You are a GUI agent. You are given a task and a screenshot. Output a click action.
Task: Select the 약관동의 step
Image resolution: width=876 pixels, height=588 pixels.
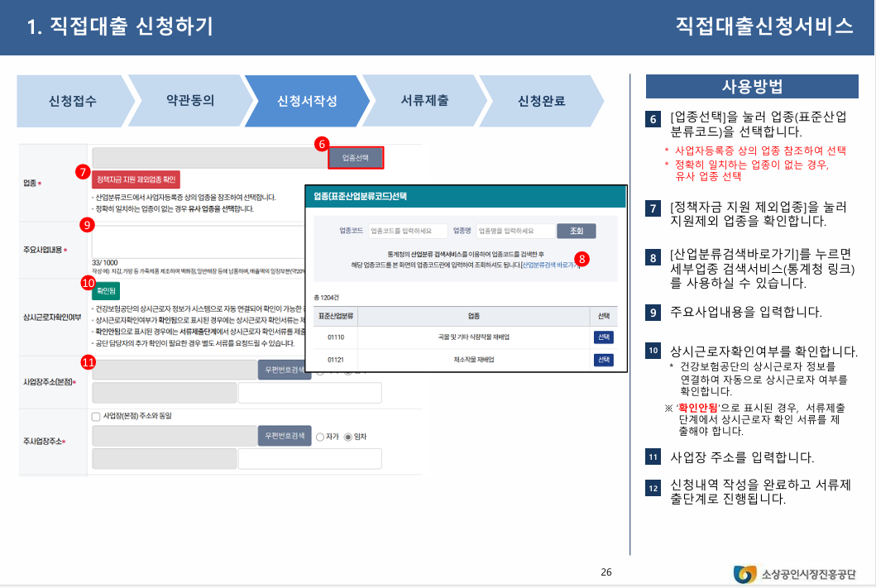pyautogui.click(x=188, y=100)
